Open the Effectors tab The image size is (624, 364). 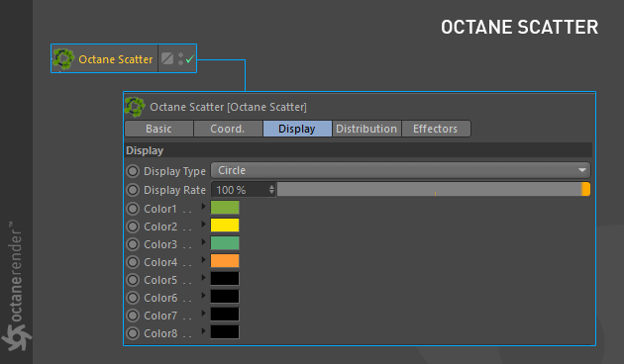[436, 129]
